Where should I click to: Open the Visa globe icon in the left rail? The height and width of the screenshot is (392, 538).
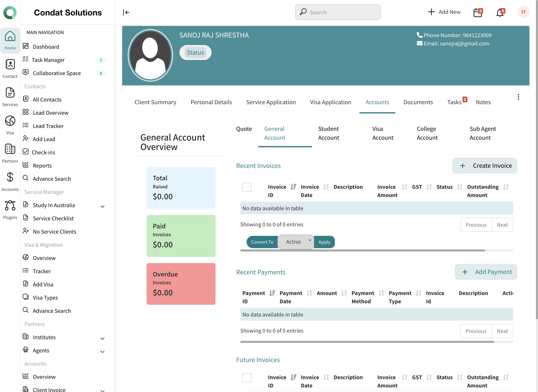[x=10, y=125]
